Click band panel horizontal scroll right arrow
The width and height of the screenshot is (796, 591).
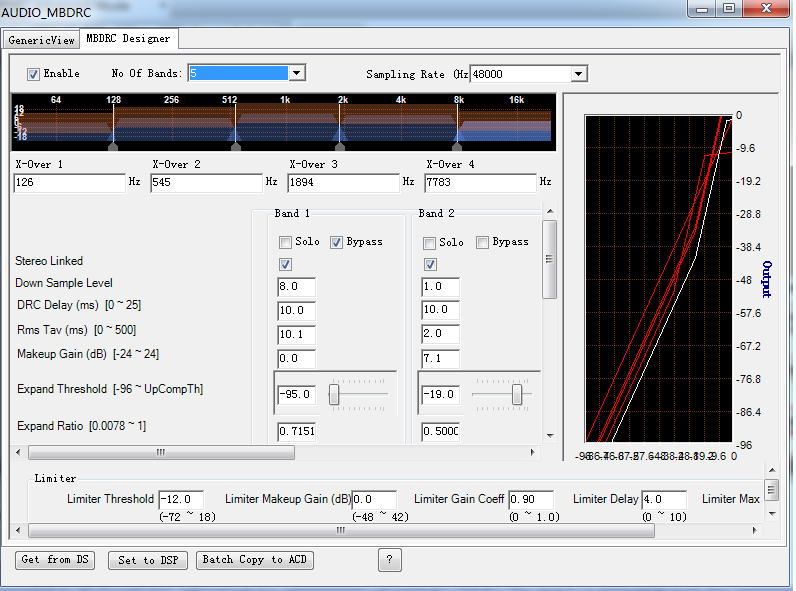pos(533,452)
